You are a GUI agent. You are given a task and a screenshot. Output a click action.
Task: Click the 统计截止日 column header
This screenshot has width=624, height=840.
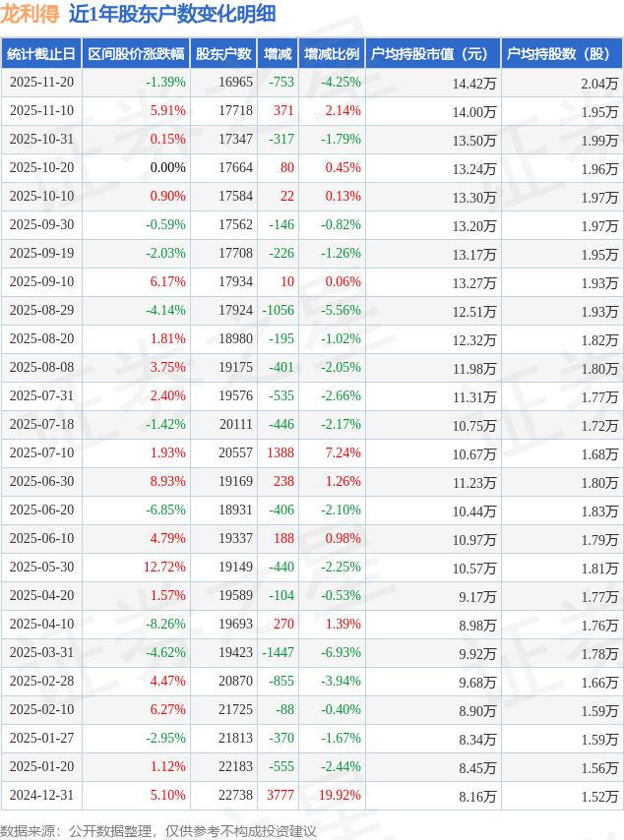pos(40,54)
